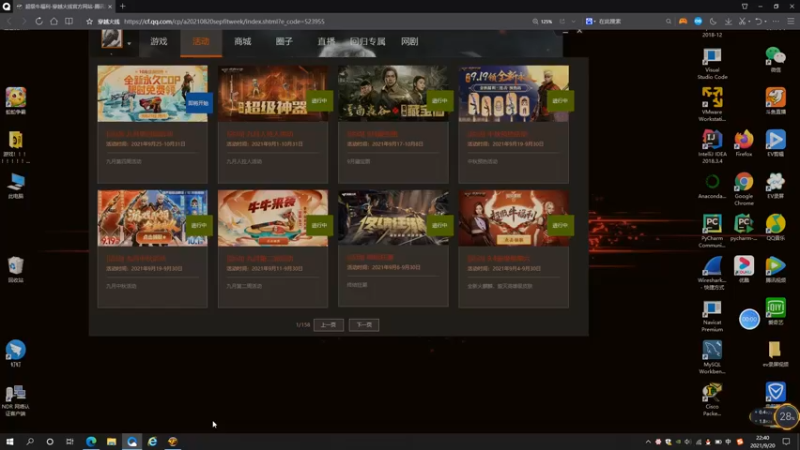
Task: Open DingTalk desktop icon
Action: coord(16,354)
